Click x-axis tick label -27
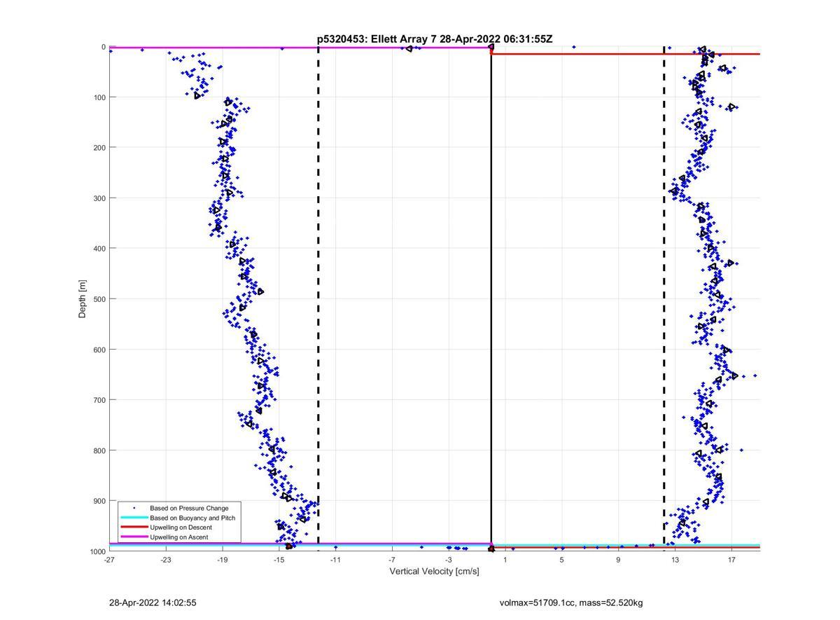This screenshot has width=840, height=620. pyautogui.click(x=109, y=560)
